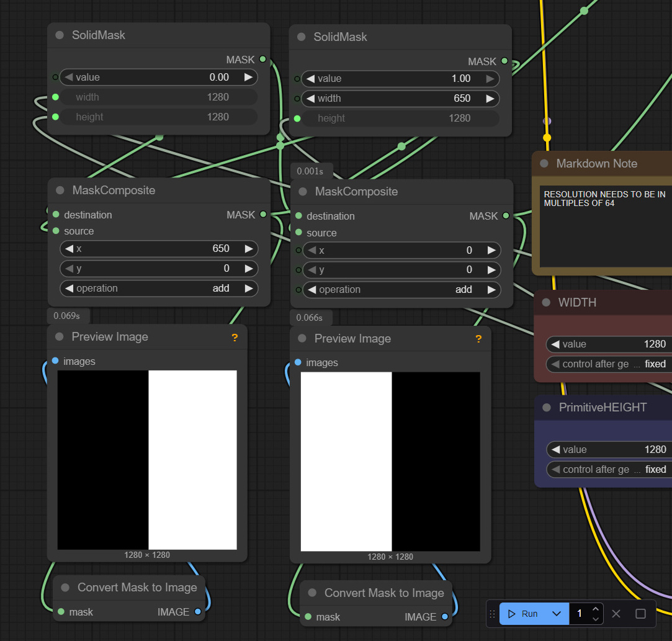This screenshot has height=641, width=672.
Task: Click the square icon in the Run toolbar
Action: pos(640,614)
